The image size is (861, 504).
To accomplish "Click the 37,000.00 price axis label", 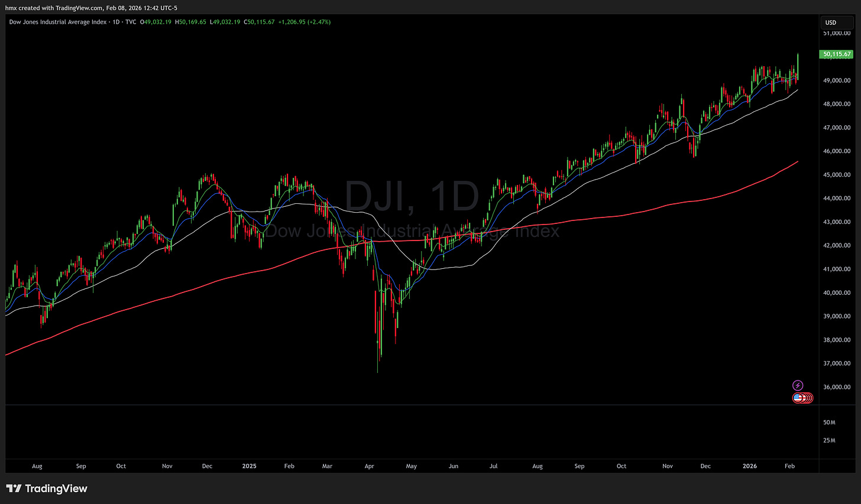I will pyautogui.click(x=837, y=363).
